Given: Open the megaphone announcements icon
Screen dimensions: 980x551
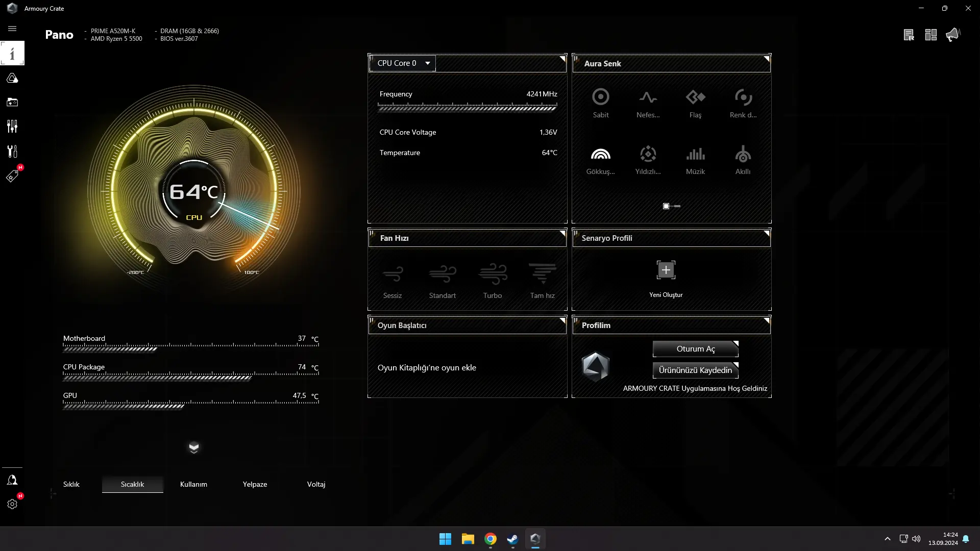Looking at the screenshot, I should 953,35.
